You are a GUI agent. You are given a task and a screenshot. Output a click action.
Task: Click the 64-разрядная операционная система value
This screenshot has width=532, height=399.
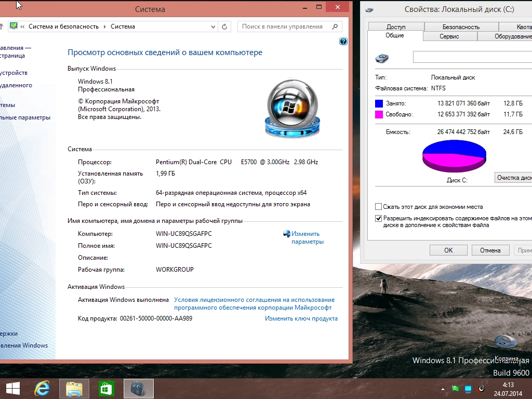tap(231, 193)
